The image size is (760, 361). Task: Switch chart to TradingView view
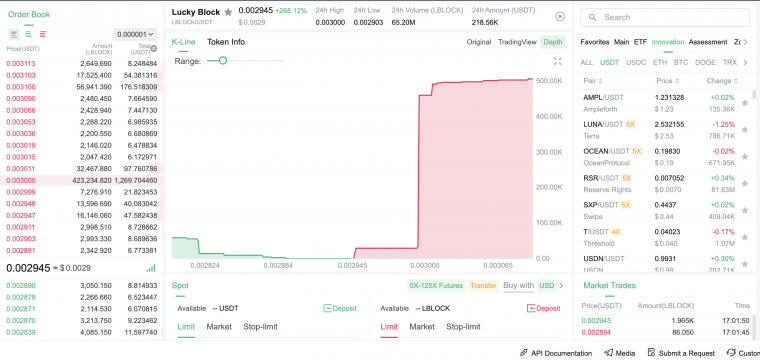point(517,42)
